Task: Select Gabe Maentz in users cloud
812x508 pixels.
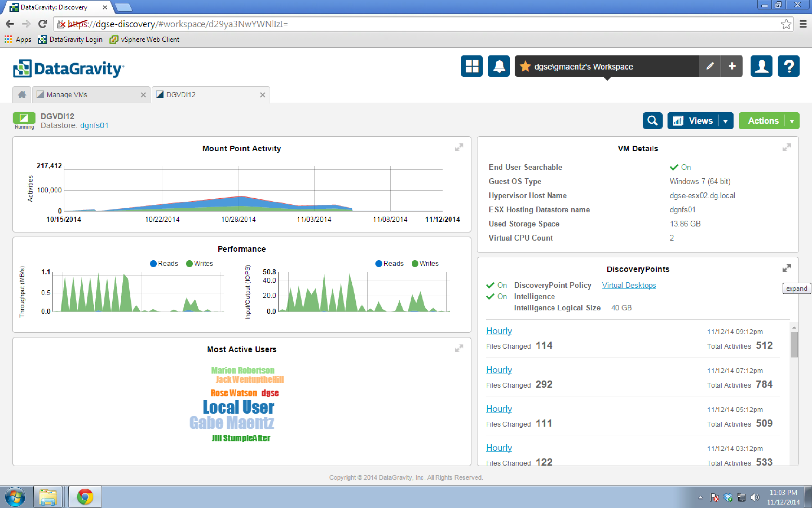Action: pos(232,423)
